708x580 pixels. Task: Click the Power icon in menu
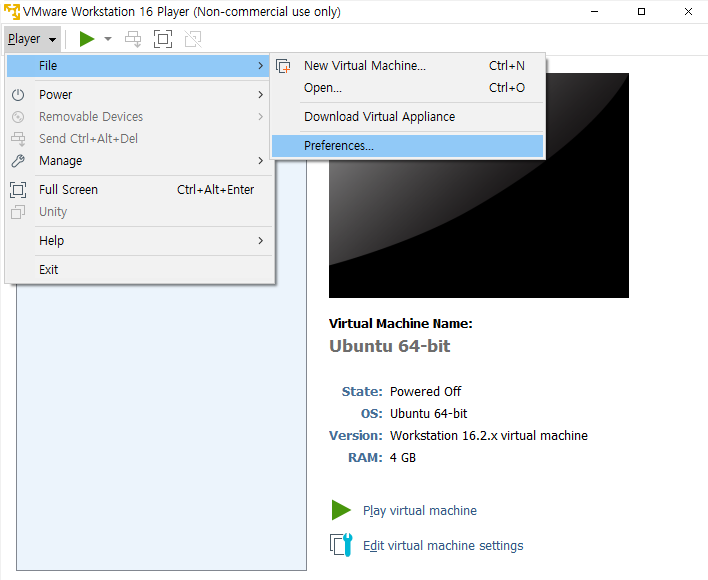pyautogui.click(x=18, y=95)
